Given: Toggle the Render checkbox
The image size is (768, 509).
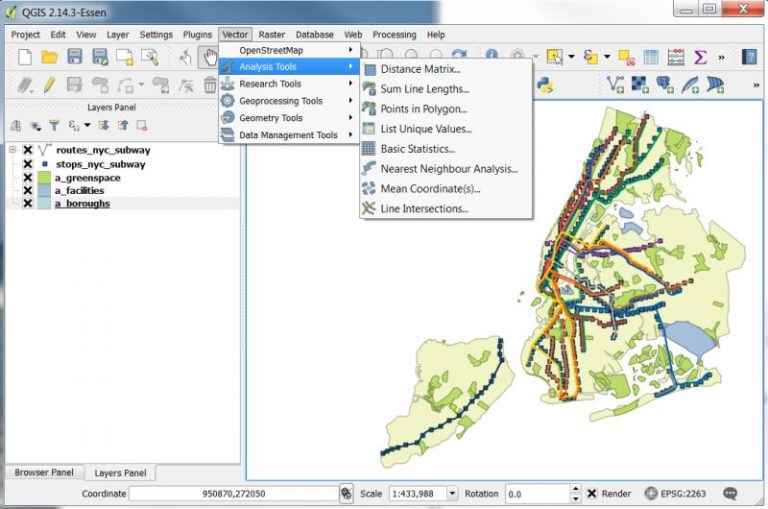Looking at the screenshot, I should point(592,493).
